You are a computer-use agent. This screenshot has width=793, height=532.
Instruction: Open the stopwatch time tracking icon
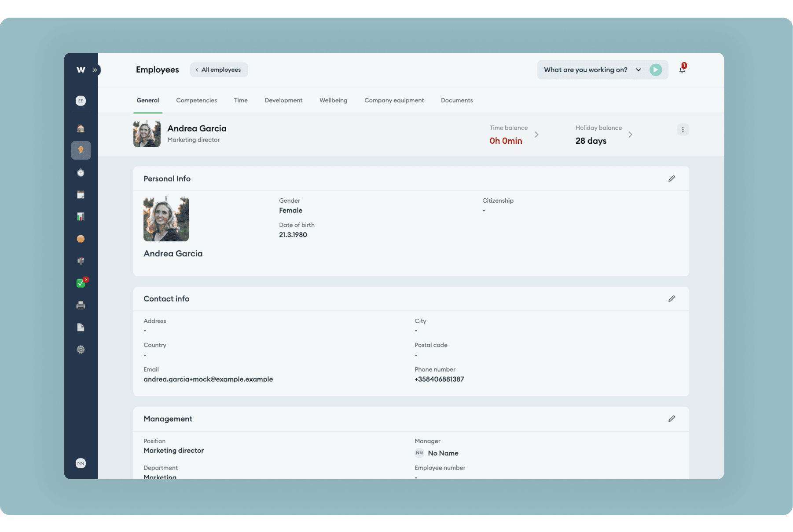[81, 172]
